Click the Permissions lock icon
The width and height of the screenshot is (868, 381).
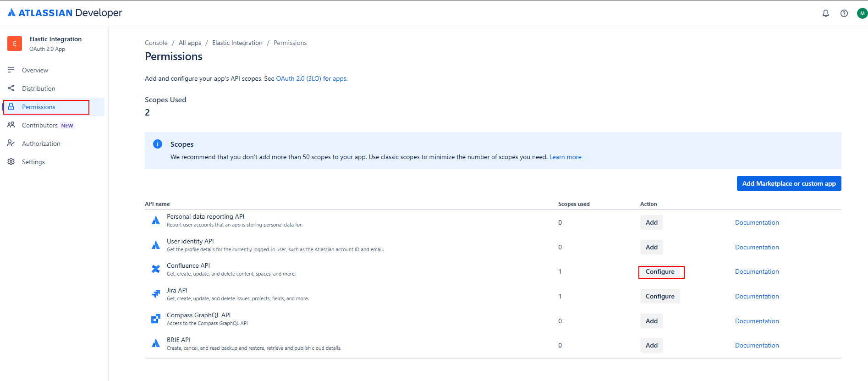pyautogui.click(x=11, y=107)
